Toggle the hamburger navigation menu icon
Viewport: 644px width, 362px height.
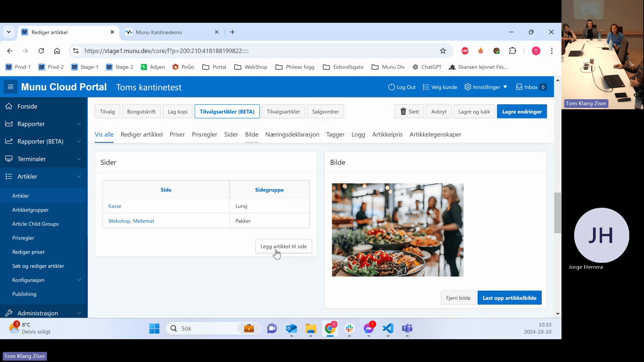click(10, 87)
